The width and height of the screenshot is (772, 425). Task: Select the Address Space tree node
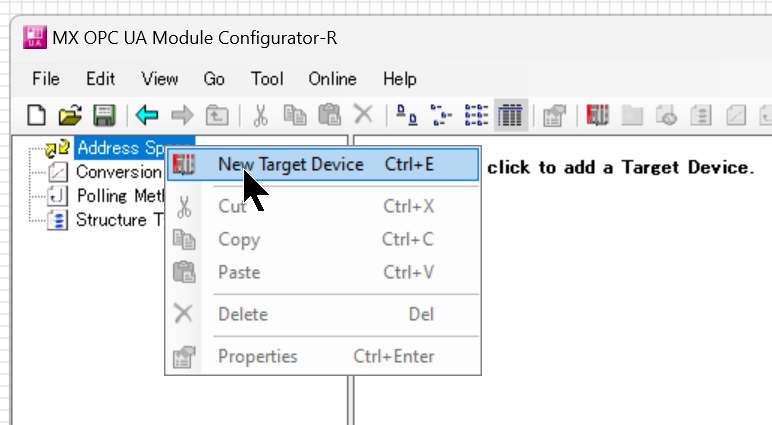pyautogui.click(x=121, y=148)
